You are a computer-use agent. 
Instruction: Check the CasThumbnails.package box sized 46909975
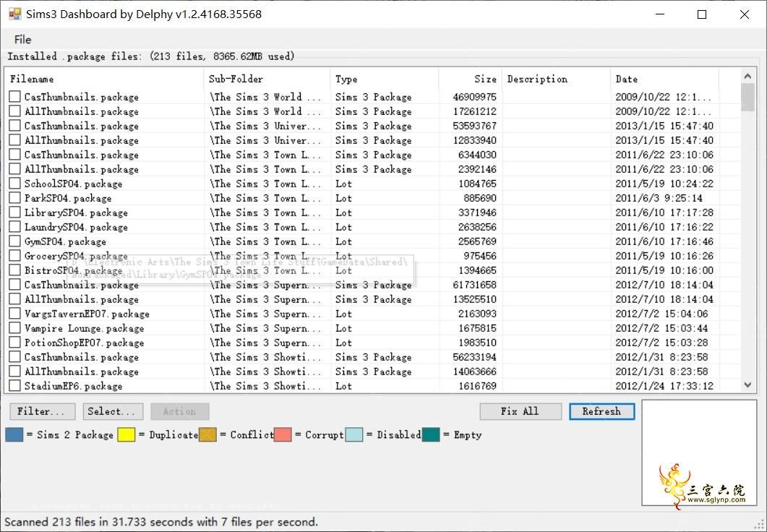[14, 97]
